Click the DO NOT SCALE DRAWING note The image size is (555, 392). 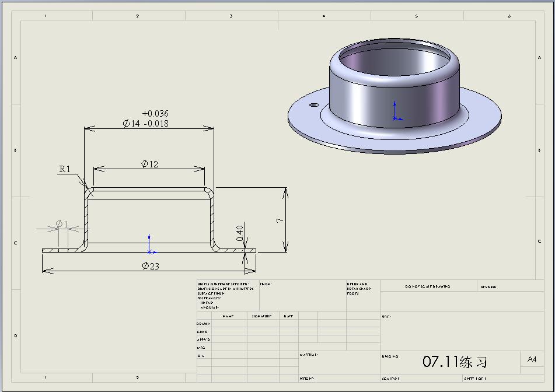(428, 286)
